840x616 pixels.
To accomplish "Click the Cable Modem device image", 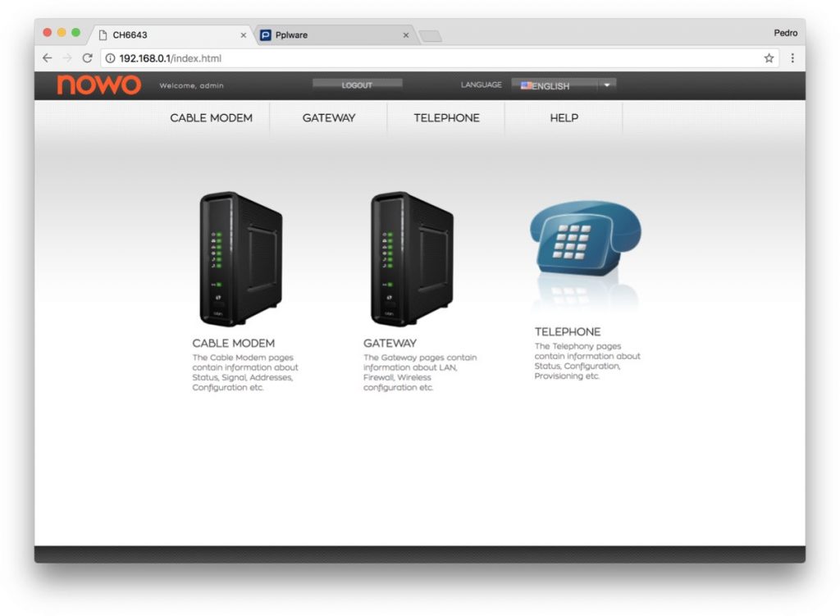I will coord(240,254).
